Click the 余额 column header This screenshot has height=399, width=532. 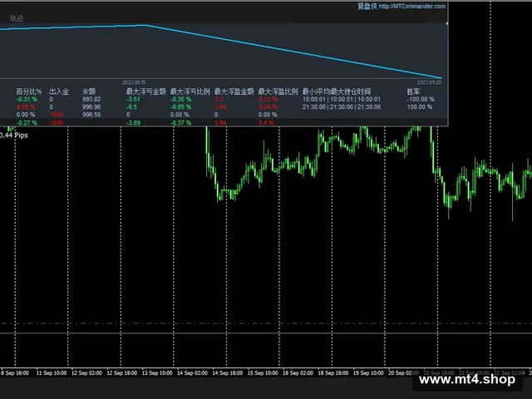[89, 91]
